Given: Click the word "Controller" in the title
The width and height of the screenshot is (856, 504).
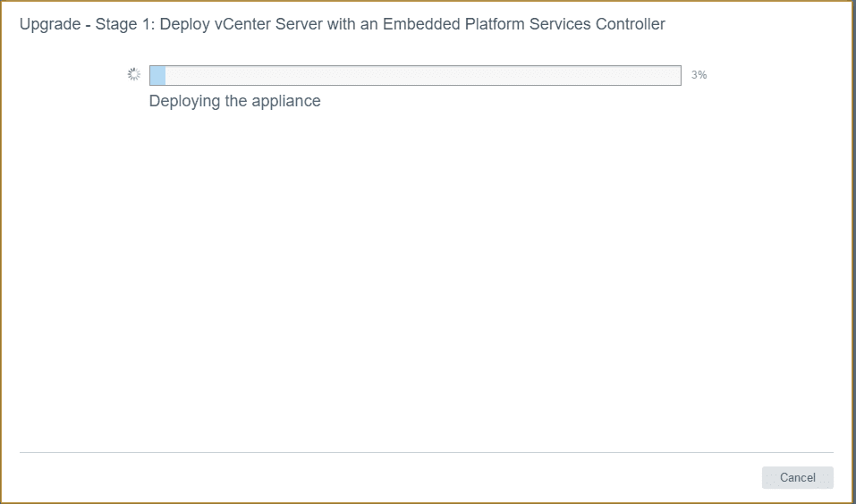Looking at the screenshot, I should (x=627, y=24).
